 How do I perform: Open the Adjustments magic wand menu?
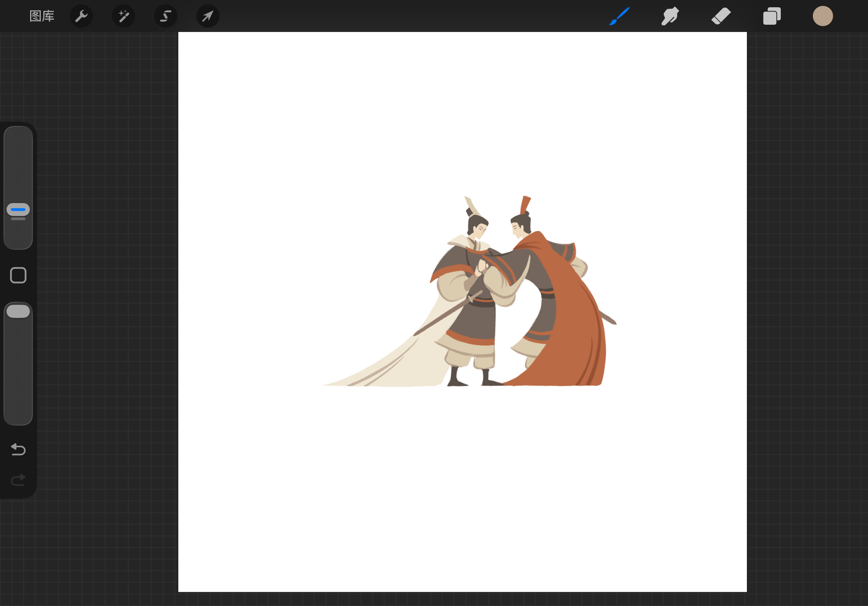pyautogui.click(x=124, y=16)
